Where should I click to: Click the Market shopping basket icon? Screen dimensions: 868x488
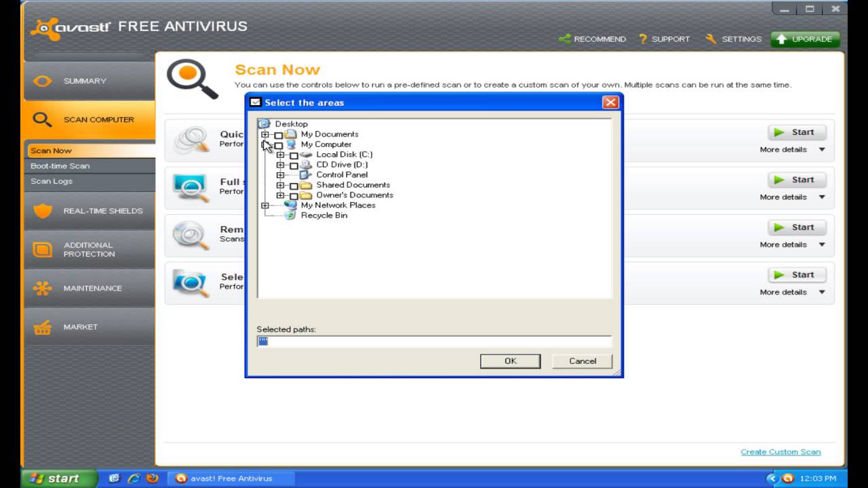pos(42,327)
